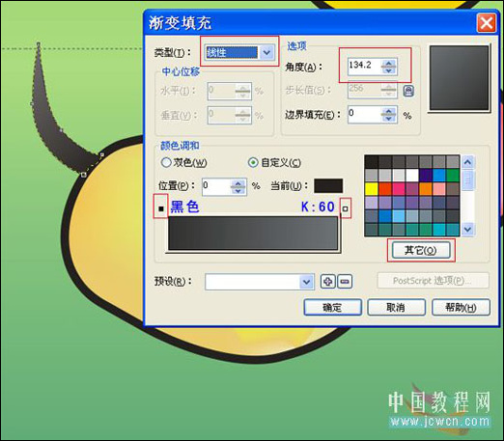Pick the pink-magenta swatch in the palette

point(399,189)
